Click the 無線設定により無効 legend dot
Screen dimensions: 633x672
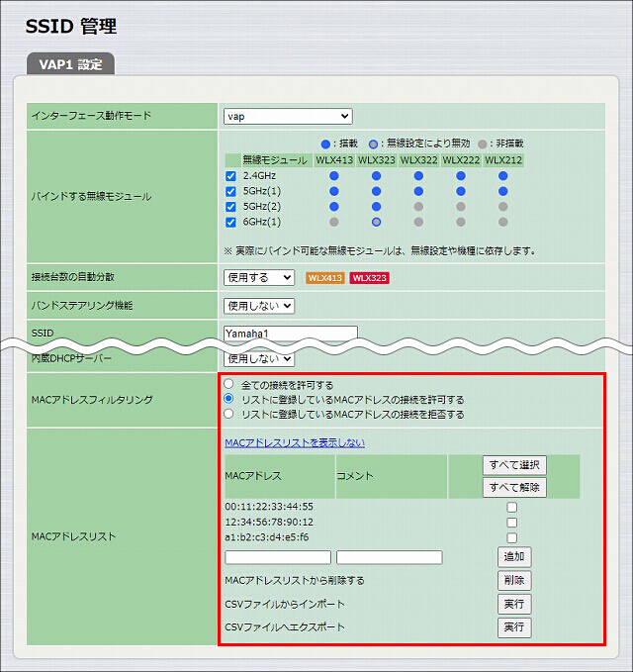[373, 144]
